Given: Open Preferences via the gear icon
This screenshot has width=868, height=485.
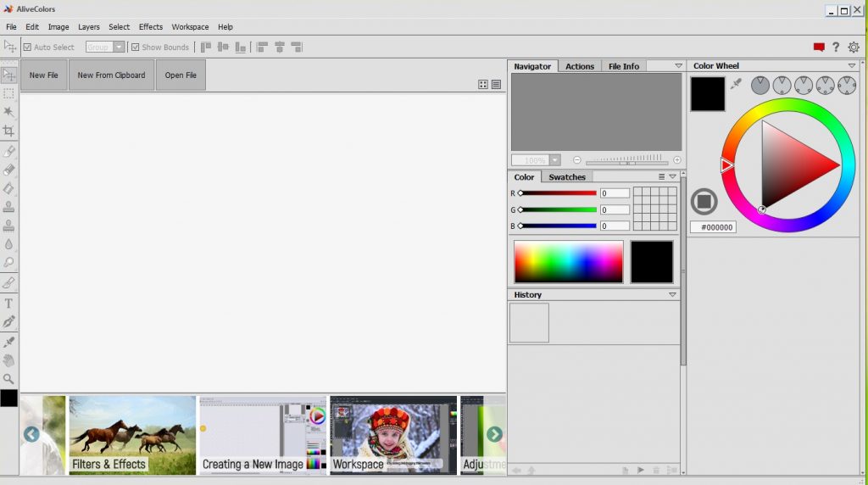Looking at the screenshot, I should pyautogui.click(x=853, y=47).
